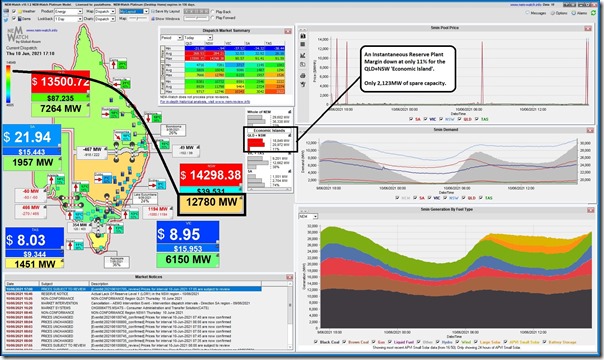
Task: Select the top highlighted row in Market Notices
Action: [133, 289]
